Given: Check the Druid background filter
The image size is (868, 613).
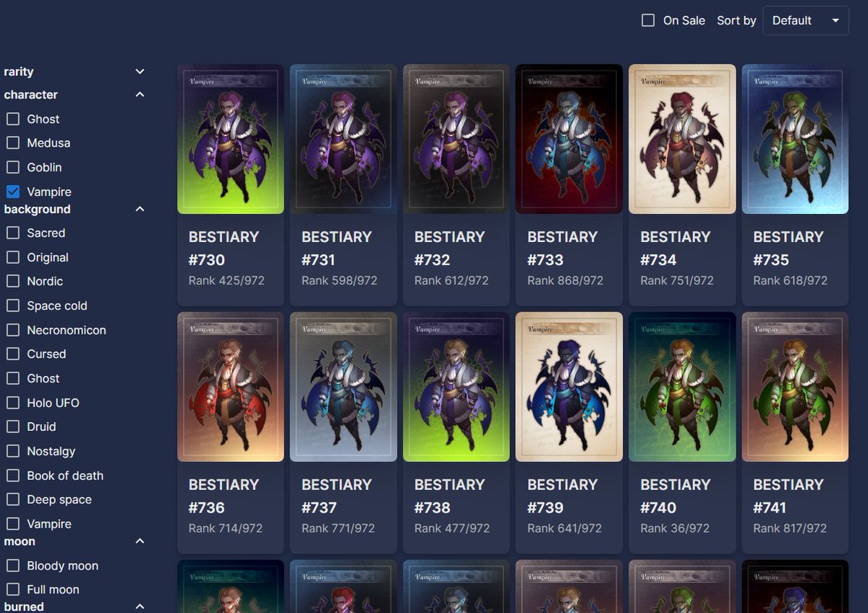Looking at the screenshot, I should (13, 426).
